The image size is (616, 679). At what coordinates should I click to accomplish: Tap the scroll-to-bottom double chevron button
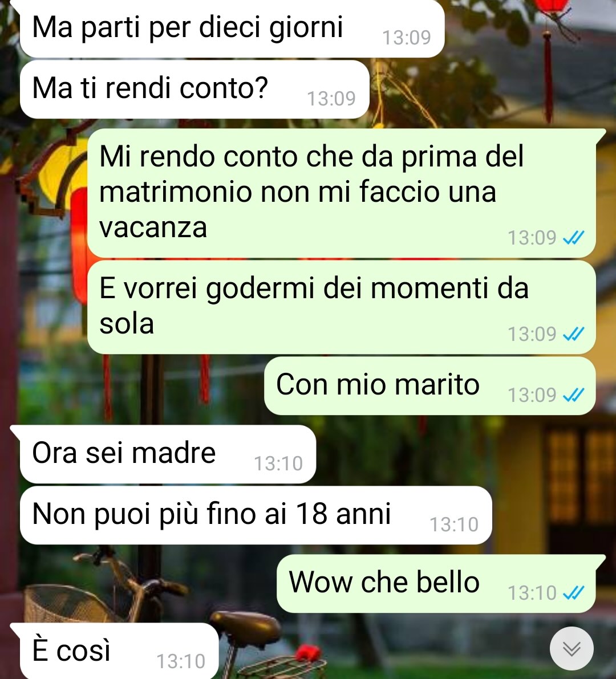point(572,648)
